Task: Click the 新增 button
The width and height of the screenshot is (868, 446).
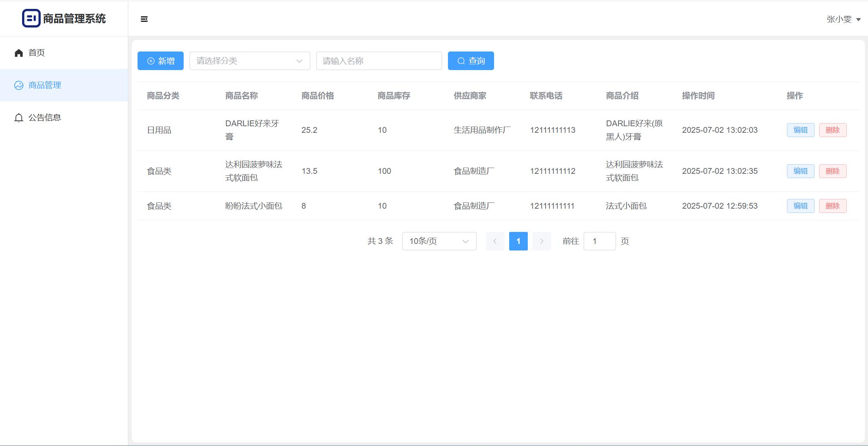Action: click(160, 61)
